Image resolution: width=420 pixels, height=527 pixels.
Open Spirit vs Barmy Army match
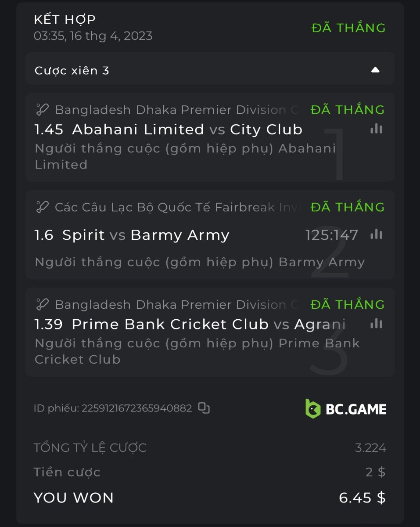(146, 235)
